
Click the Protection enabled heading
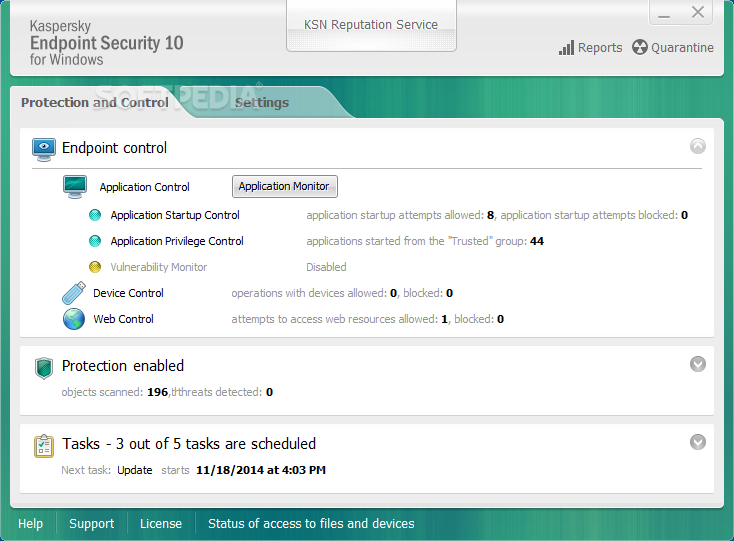[x=123, y=366]
